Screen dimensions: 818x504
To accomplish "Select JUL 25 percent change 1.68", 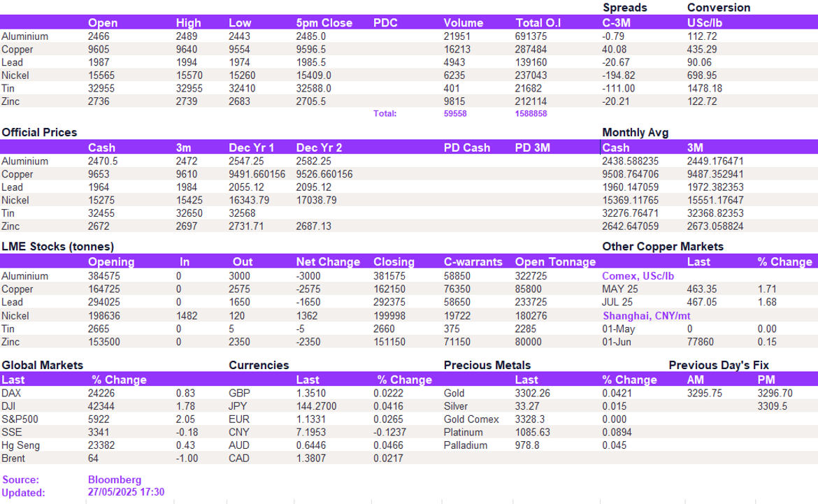I will [x=767, y=303].
